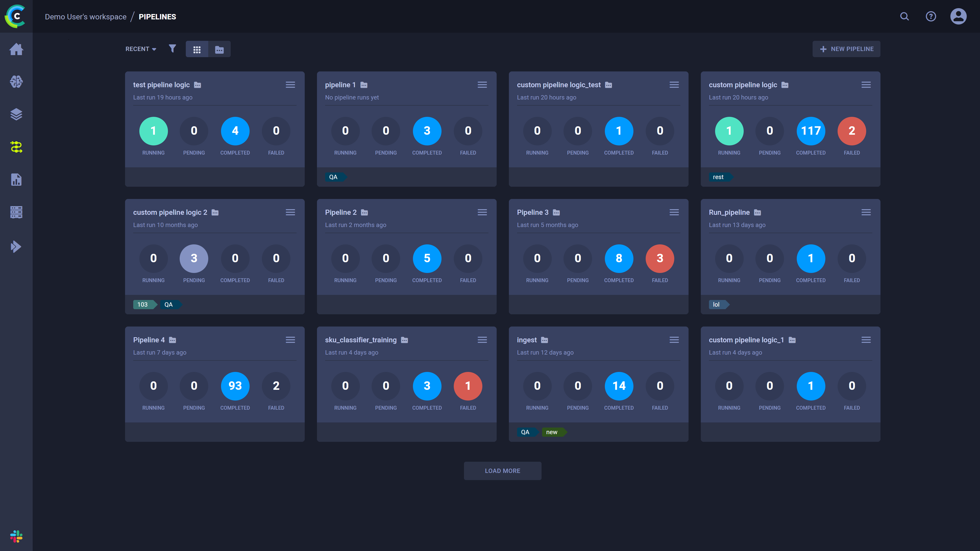The image size is (980, 551).
Task: Expand the Pipeline 3 options menu
Action: point(674,212)
